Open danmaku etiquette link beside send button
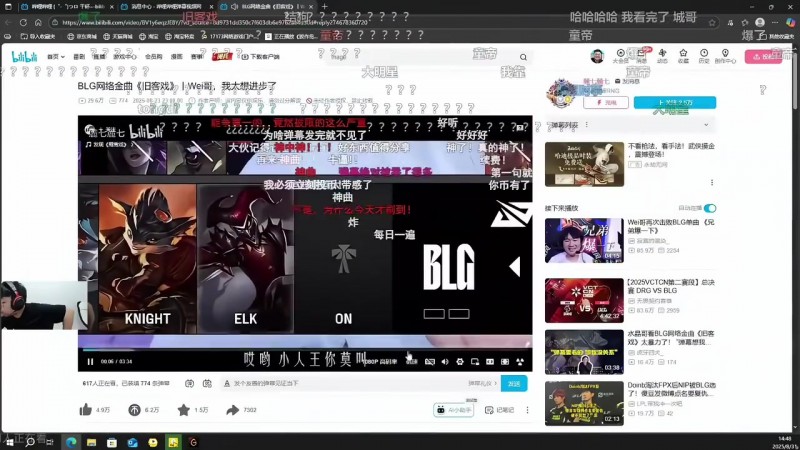The height and width of the screenshot is (450, 800). point(482,383)
